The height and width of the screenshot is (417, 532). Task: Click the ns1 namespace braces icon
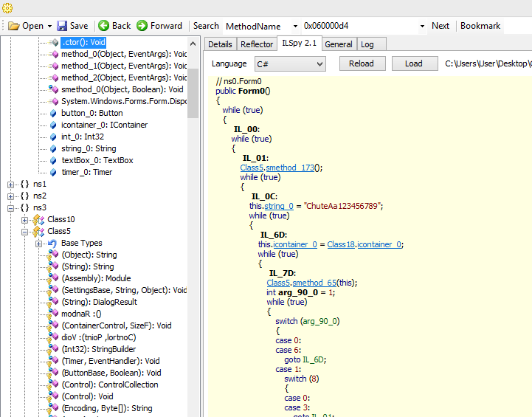click(25, 185)
